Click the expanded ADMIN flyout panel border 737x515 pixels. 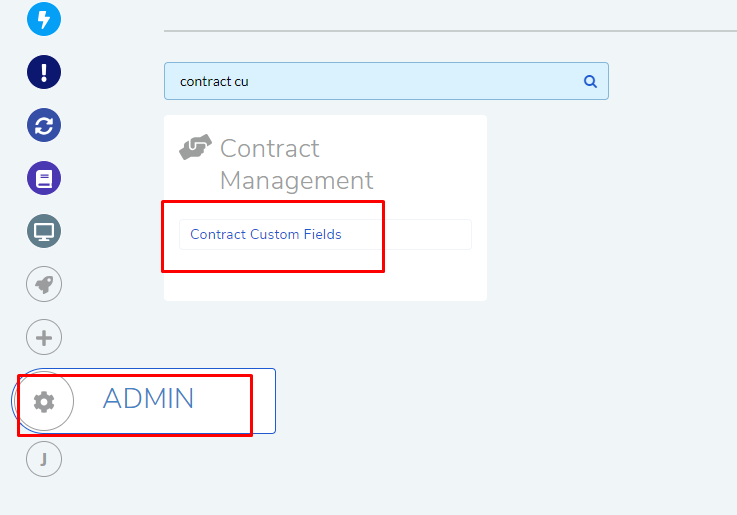[275, 401]
